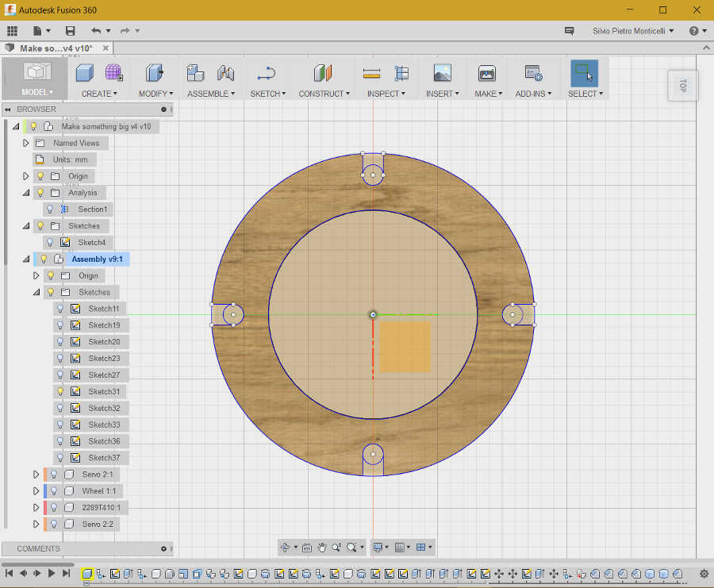
Task: Click the Construct plane icon
Action: [x=323, y=73]
